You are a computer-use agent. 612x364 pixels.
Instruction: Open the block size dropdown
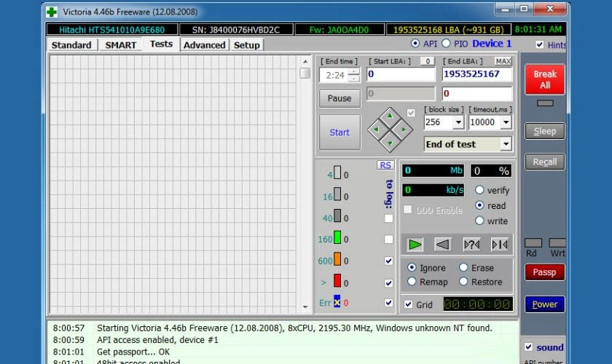458,122
